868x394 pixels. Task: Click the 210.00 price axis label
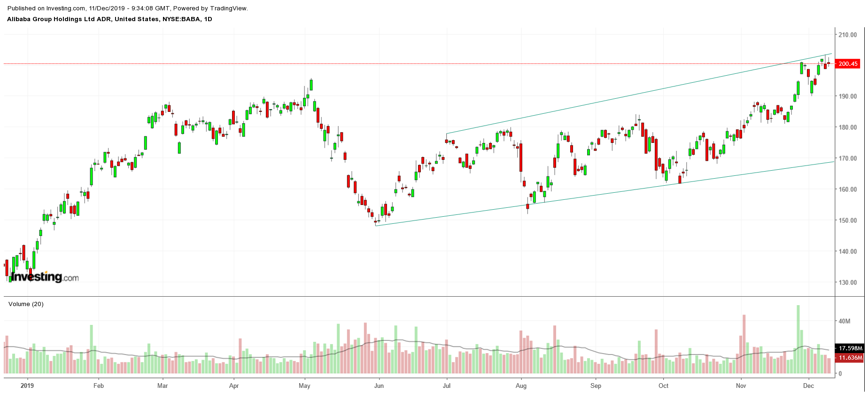848,35
